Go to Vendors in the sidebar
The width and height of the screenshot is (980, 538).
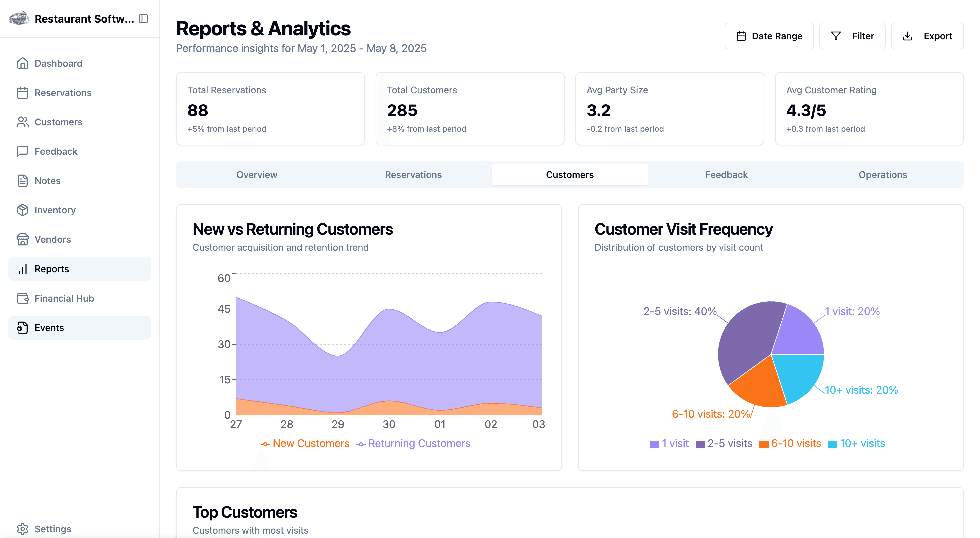point(80,239)
